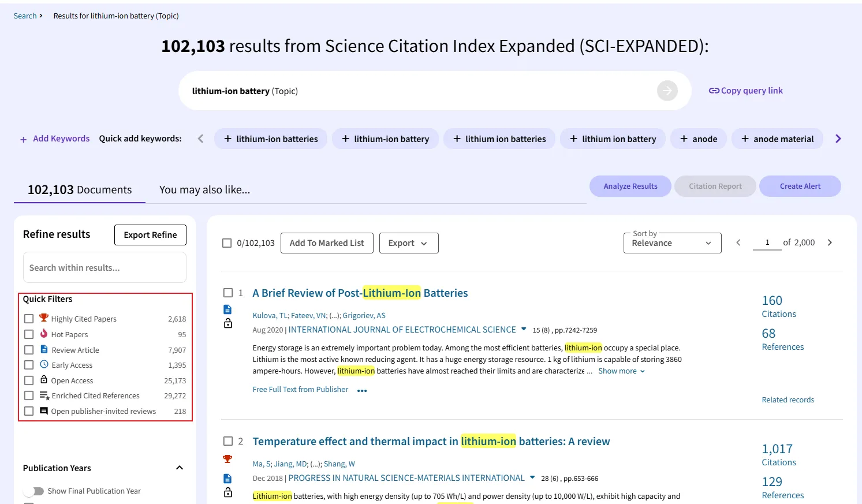
Task: Select the 102,103 Documents tab
Action: [80, 190]
